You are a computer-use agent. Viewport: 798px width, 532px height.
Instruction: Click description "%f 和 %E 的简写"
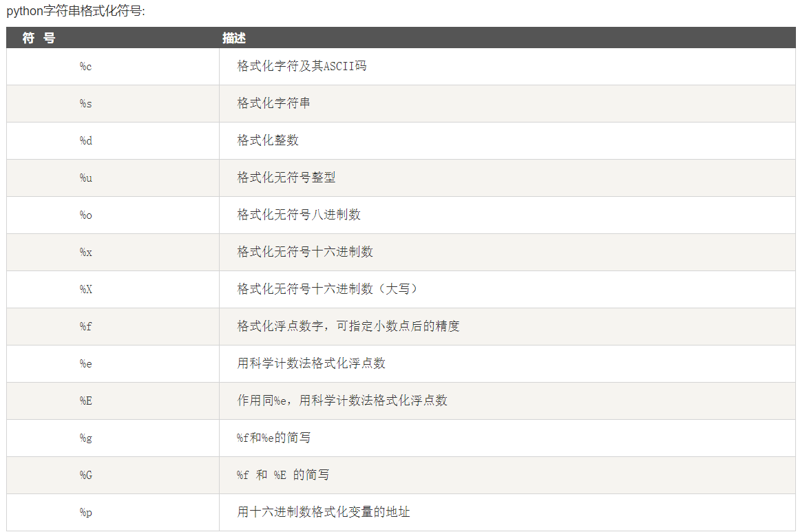point(283,474)
